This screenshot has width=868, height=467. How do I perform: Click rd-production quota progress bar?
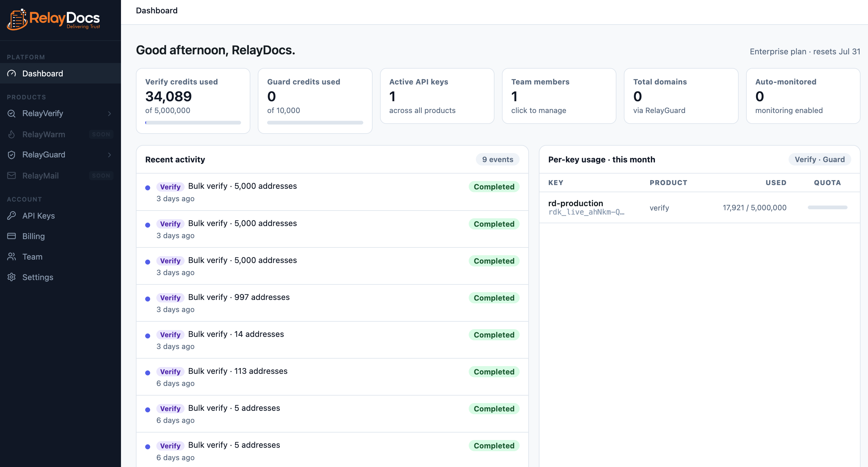point(827,208)
